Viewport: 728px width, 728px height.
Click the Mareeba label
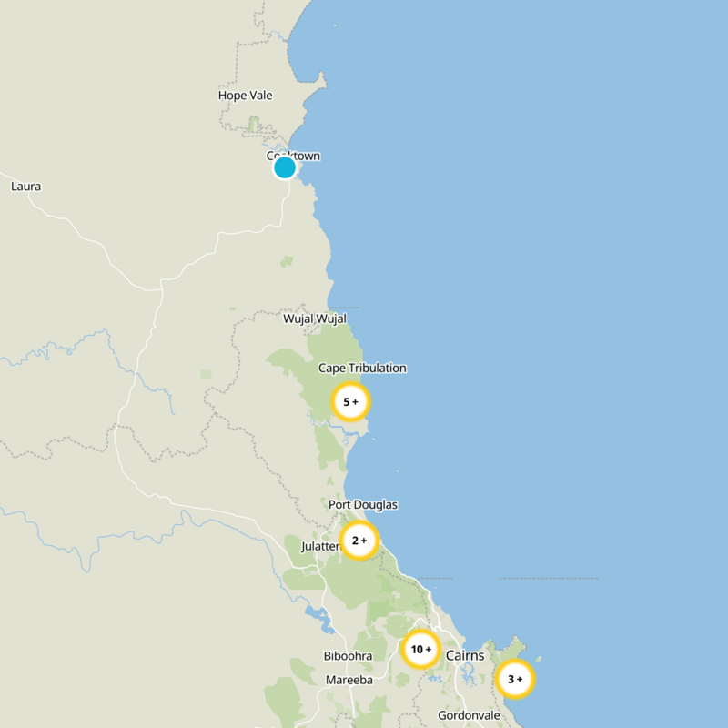click(350, 678)
